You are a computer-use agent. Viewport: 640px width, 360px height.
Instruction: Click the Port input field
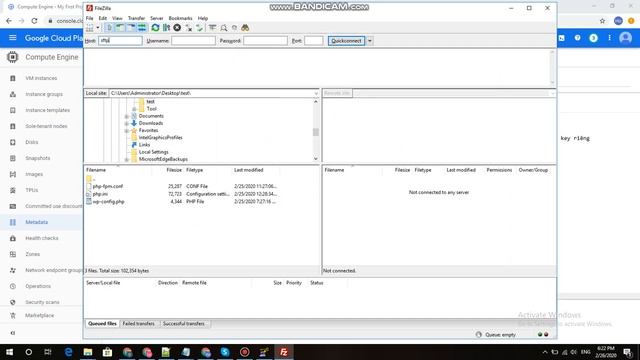tap(313, 41)
